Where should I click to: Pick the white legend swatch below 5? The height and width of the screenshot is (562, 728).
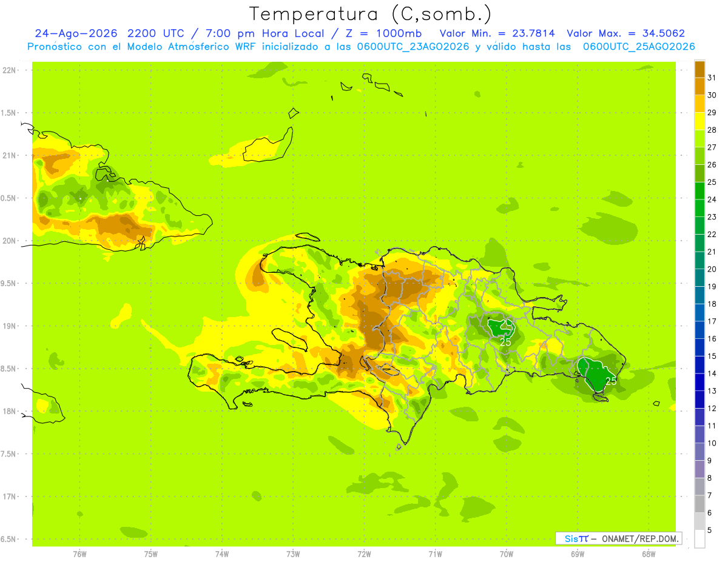click(699, 539)
